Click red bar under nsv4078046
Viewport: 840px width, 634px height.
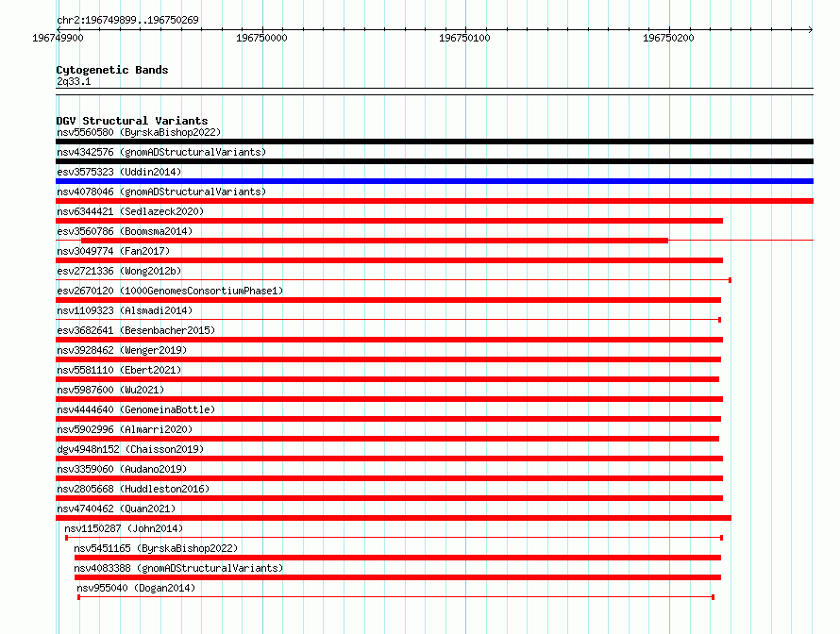(434, 201)
